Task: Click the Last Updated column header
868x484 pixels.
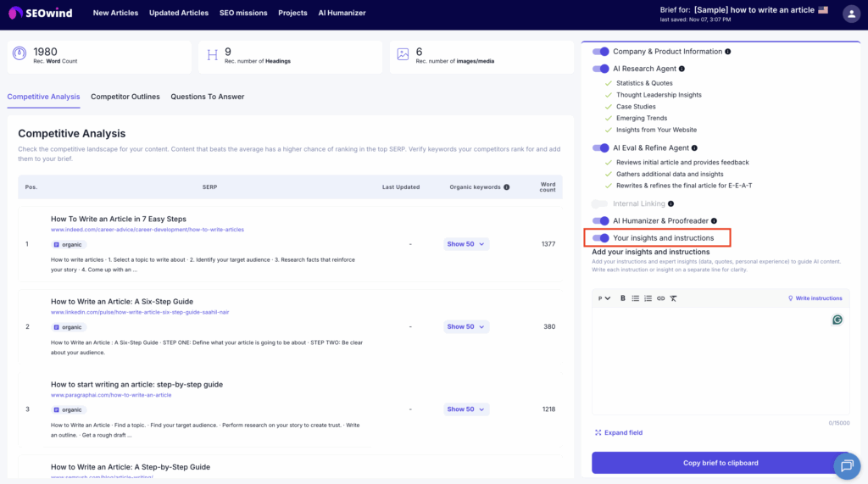Action: coord(401,187)
